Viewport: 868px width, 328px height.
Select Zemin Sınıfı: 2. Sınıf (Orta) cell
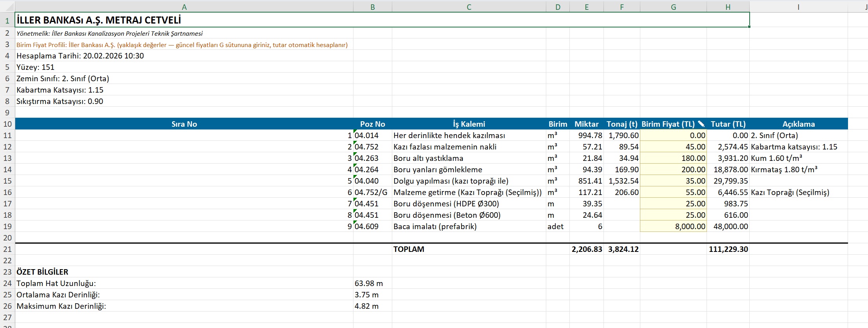click(x=184, y=78)
